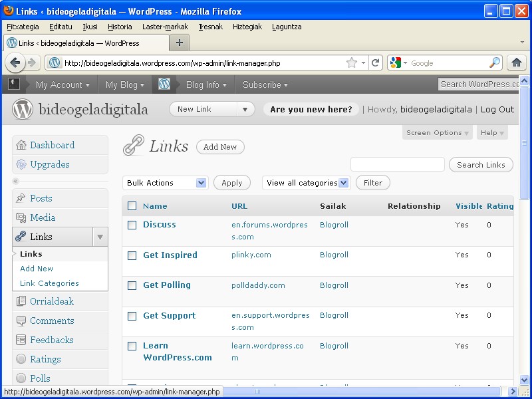Screen dimensions: 532x399
Task: Open the Laster-markak menu
Action: [165, 27]
